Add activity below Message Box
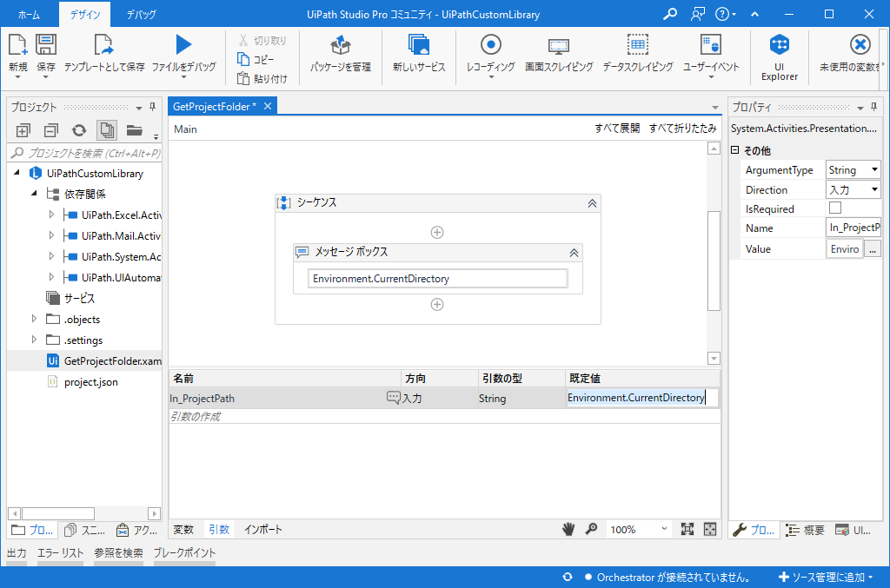This screenshot has height=588, width=890. (437, 305)
